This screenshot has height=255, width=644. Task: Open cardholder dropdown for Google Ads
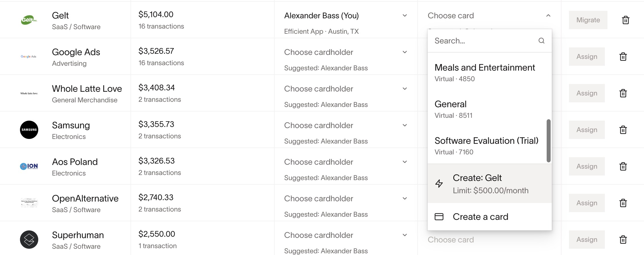(346, 52)
